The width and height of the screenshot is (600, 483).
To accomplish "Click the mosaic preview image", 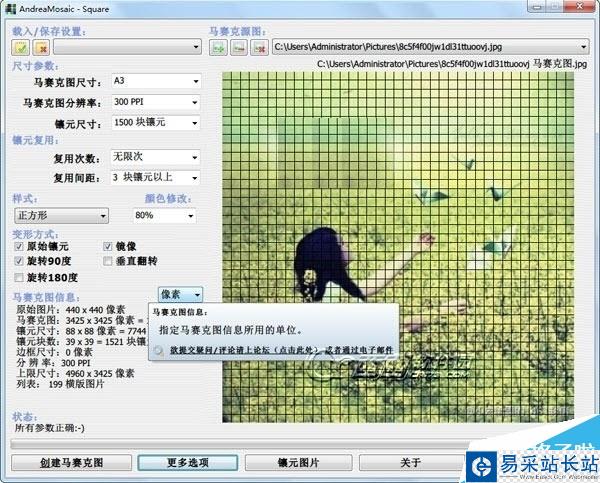I will coord(398,247).
